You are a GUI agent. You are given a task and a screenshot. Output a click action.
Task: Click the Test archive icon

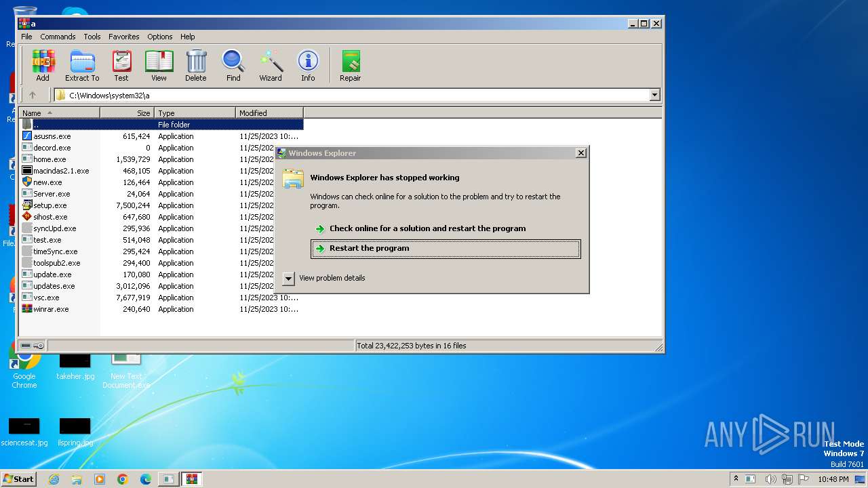121,66
